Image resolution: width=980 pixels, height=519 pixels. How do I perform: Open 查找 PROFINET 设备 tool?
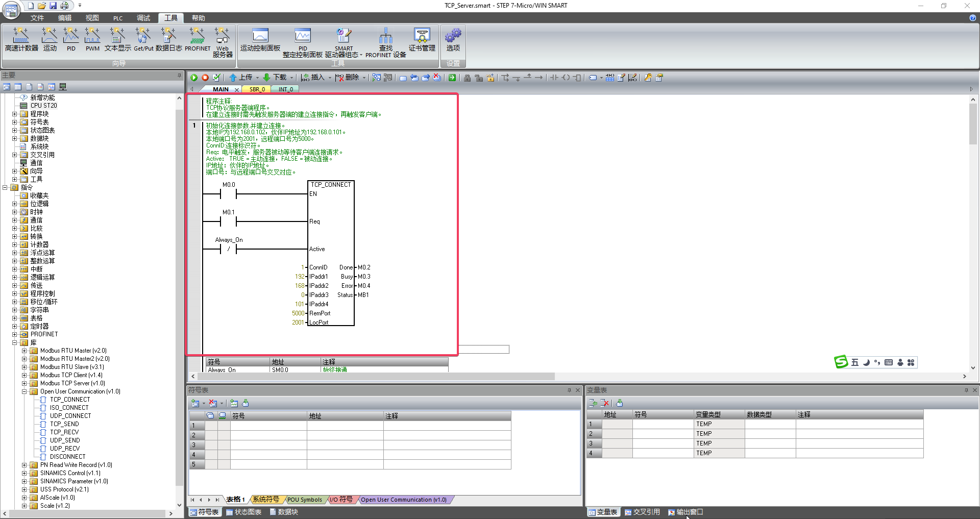coord(386,42)
